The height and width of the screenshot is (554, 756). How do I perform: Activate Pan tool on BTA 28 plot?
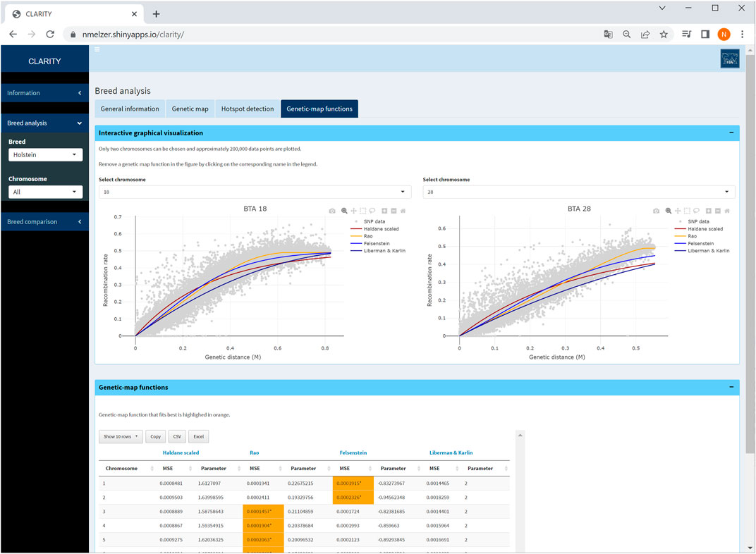click(678, 211)
